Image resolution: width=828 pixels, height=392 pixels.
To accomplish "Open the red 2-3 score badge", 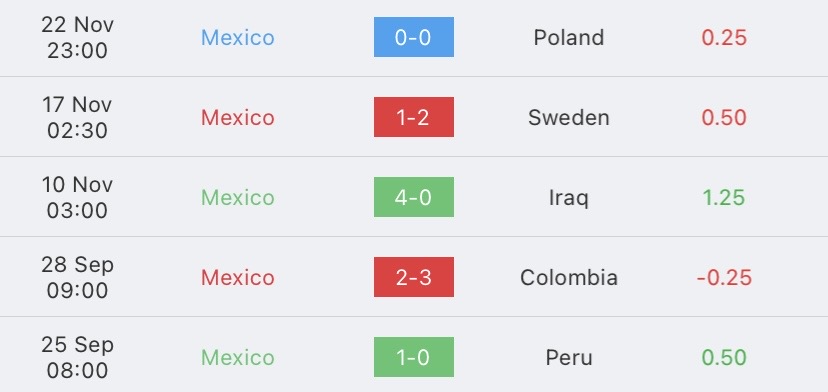I will 413,277.
